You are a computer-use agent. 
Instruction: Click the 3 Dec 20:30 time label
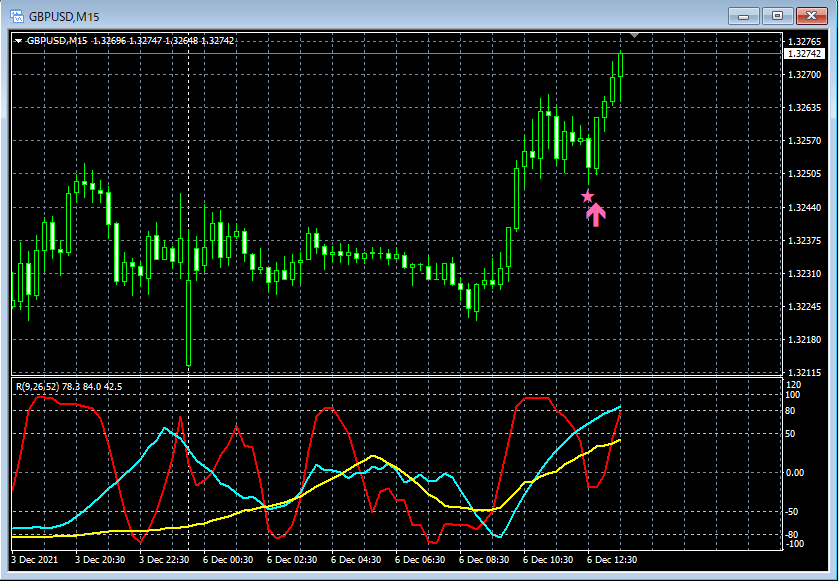coord(100,560)
